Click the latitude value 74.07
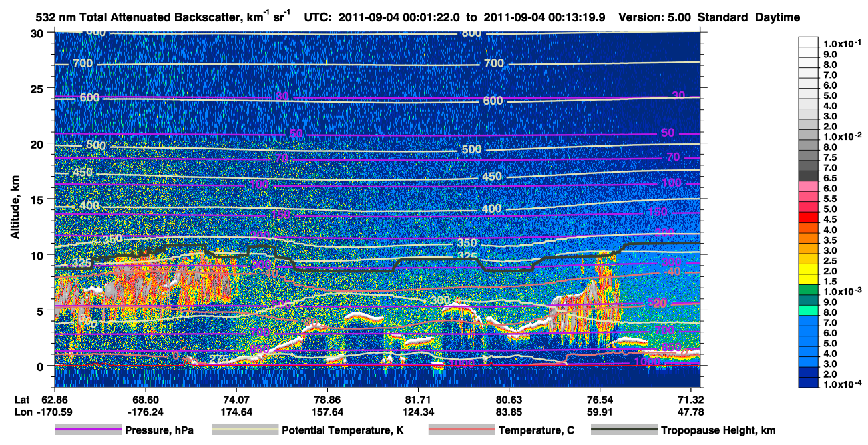This screenshot has height=445, width=868. (x=236, y=399)
